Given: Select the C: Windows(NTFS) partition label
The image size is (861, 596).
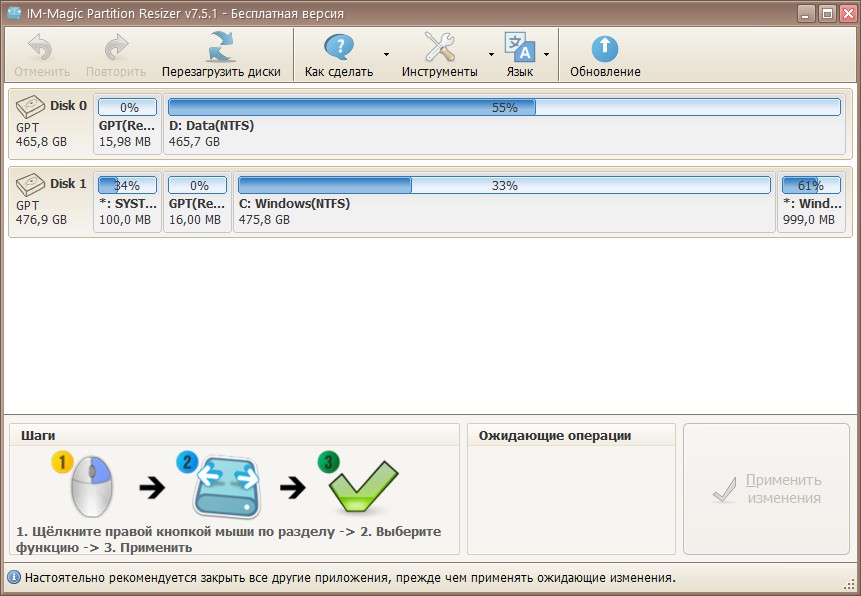Looking at the screenshot, I should [x=294, y=204].
